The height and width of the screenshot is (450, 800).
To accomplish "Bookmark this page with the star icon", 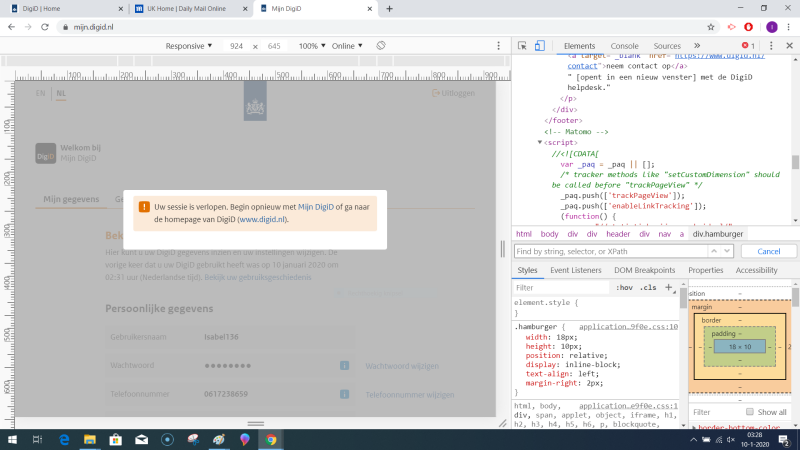I will pos(711,26).
